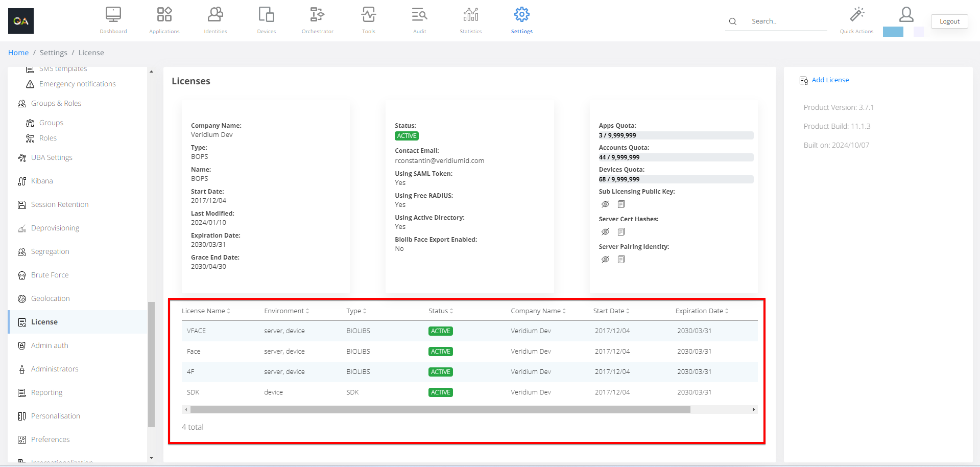
Task: Reveal the Sub Licensing Public Key
Action: [x=605, y=204]
